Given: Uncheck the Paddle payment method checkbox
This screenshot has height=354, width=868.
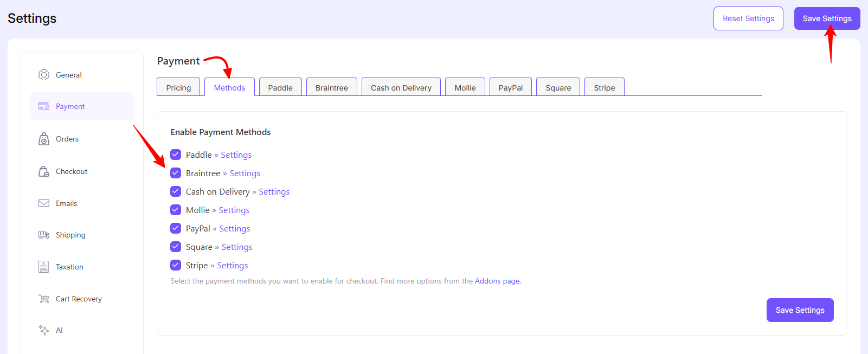Looking at the screenshot, I should [176, 155].
